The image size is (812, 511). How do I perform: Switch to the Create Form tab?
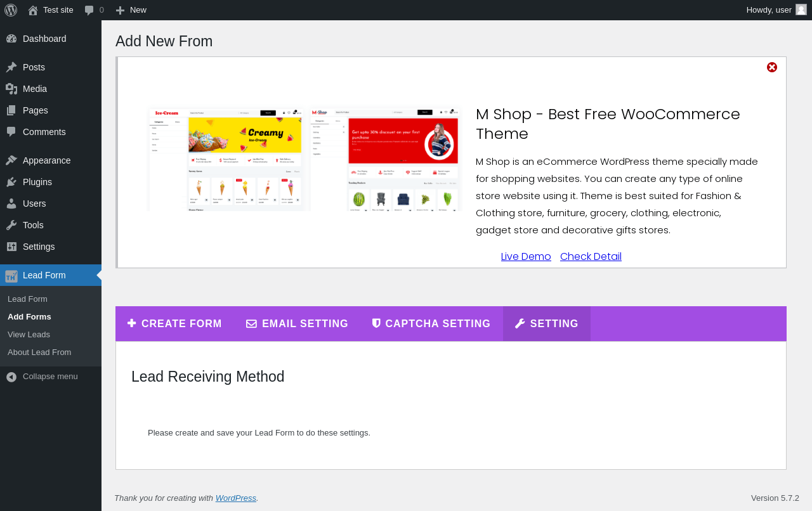174,324
